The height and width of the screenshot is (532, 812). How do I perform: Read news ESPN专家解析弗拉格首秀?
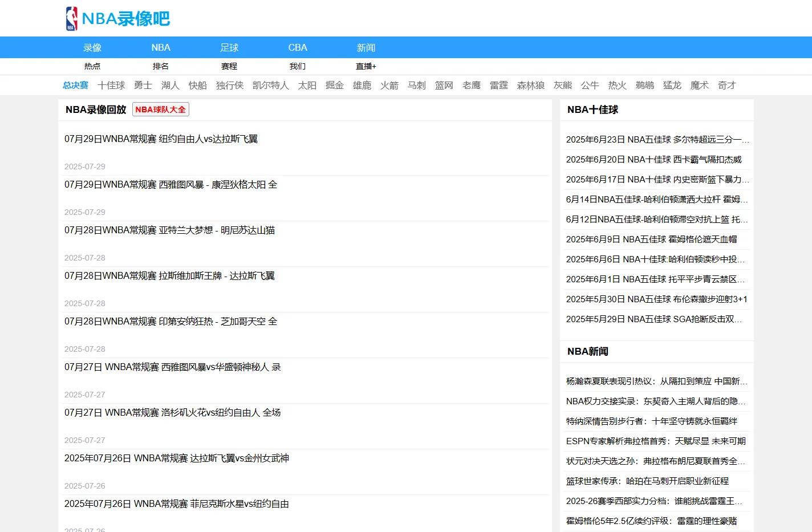(x=656, y=441)
